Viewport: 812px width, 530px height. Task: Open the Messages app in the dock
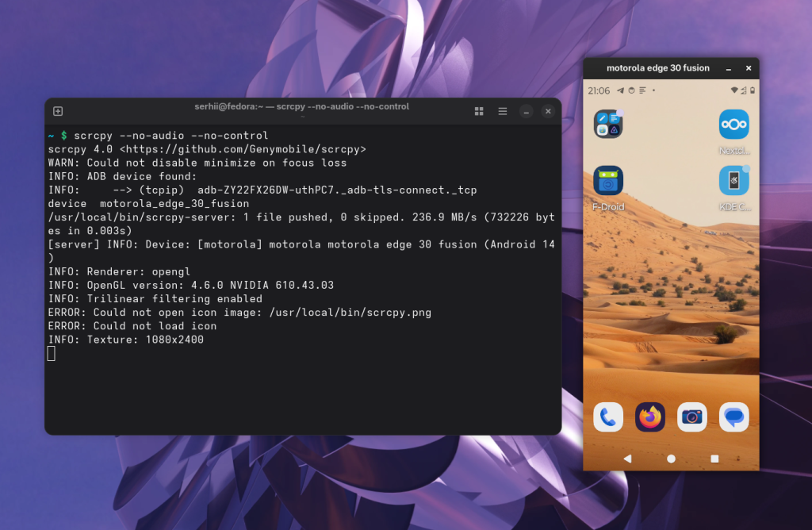point(733,417)
